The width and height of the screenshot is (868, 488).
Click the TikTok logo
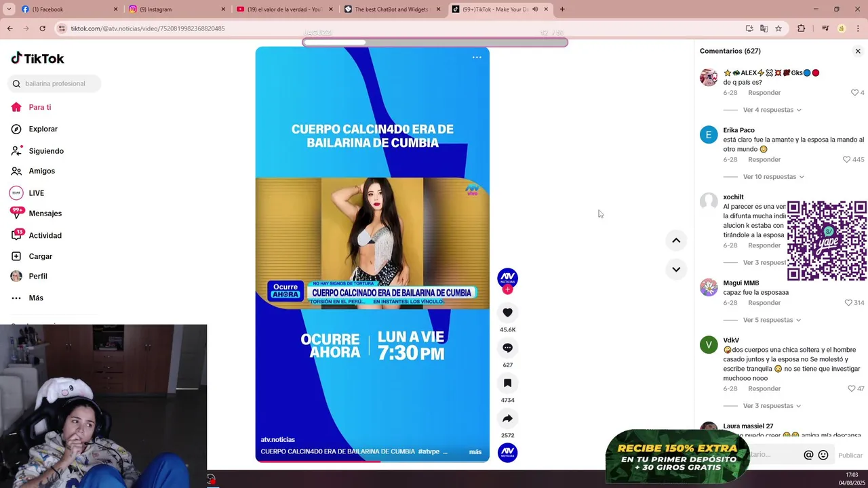click(38, 58)
